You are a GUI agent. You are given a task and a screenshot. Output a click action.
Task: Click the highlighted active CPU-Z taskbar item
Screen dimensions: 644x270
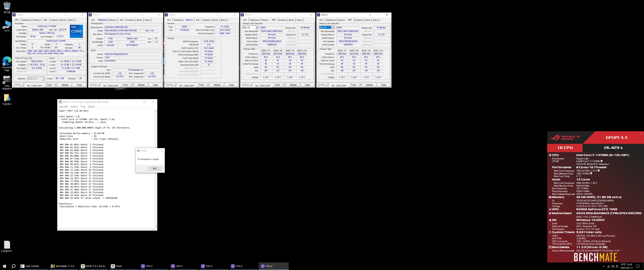[x=274, y=266]
